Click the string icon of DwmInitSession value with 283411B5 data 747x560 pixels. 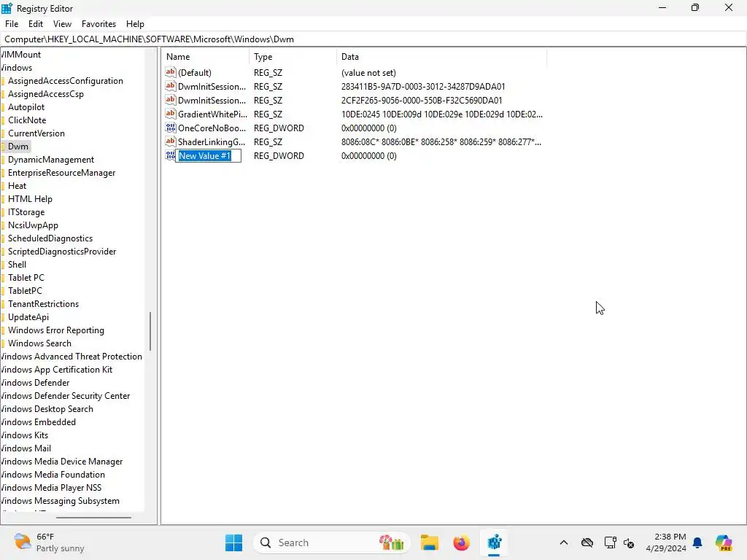tap(171, 86)
